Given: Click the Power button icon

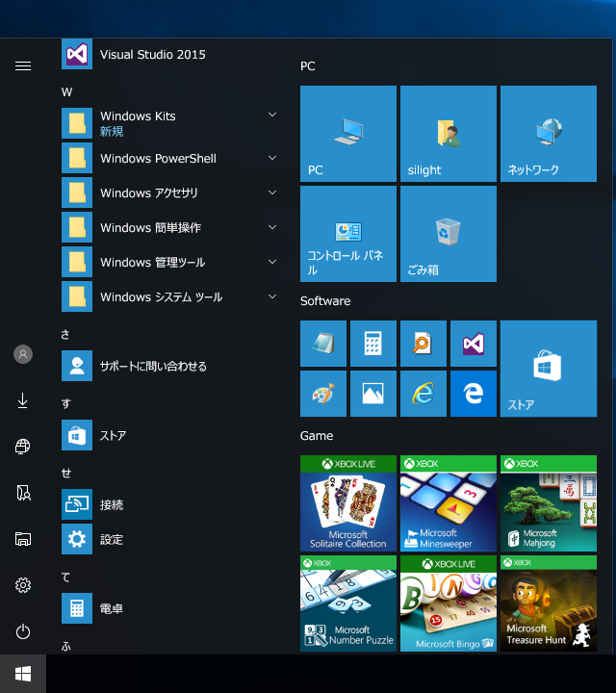Looking at the screenshot, I should coord(23,631).
